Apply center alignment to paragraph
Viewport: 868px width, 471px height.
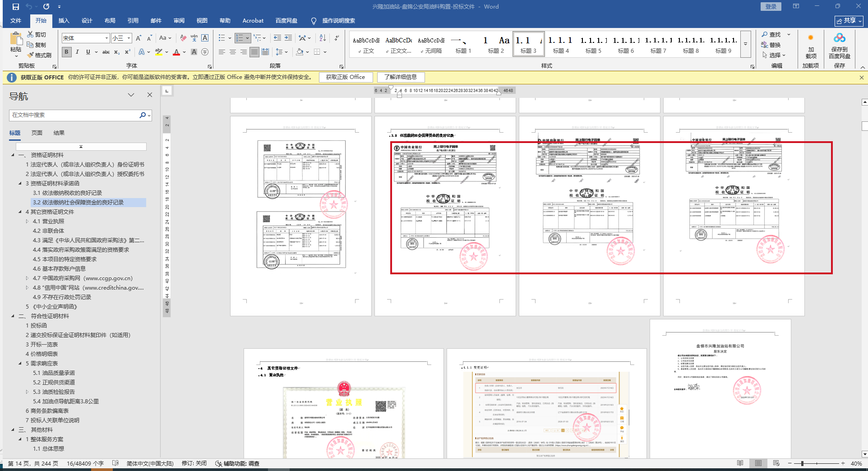click(233, 52)
